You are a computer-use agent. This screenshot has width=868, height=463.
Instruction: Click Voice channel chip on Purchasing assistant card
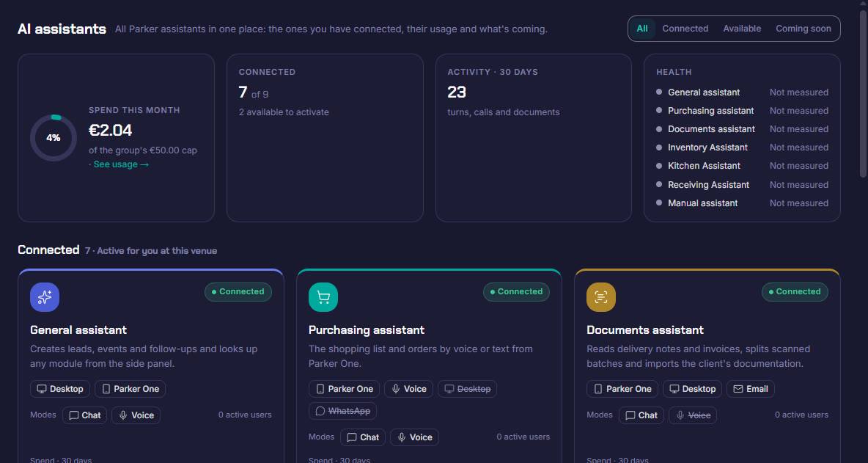point(409,389)
